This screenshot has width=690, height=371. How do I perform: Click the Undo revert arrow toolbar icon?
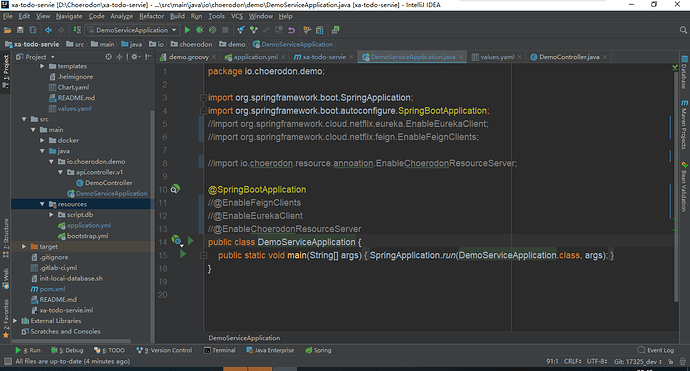(x=291, y=30)
